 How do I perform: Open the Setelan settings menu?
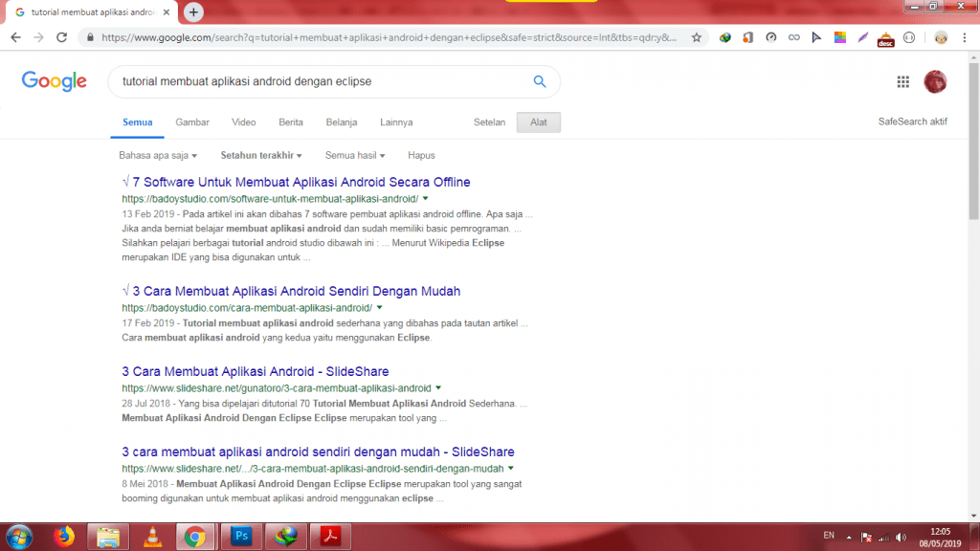pos(489,122)
